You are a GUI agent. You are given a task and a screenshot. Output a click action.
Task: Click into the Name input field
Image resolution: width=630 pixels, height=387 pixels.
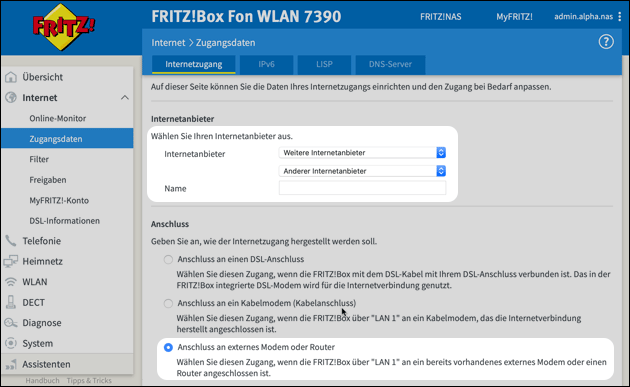(x=362, y=188)
